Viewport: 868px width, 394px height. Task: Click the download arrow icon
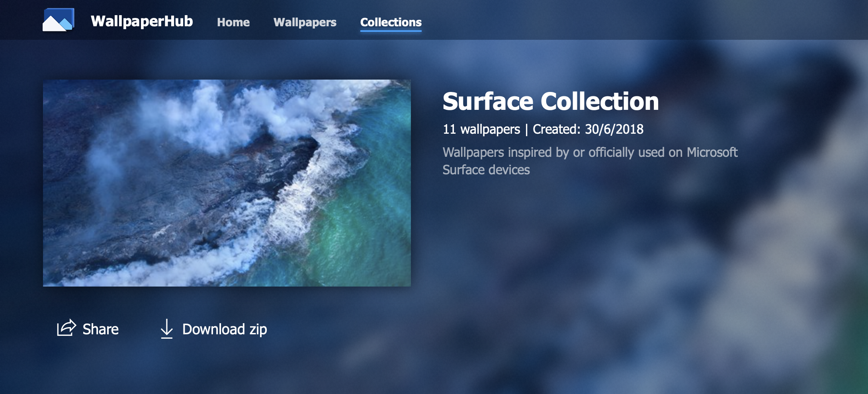click(x=166, y=329)
